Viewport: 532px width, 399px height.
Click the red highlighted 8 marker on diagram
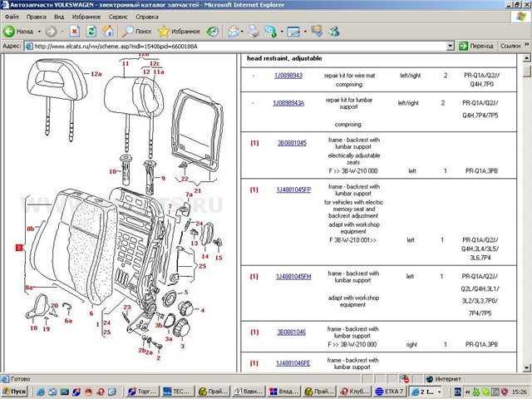point(18,248)
